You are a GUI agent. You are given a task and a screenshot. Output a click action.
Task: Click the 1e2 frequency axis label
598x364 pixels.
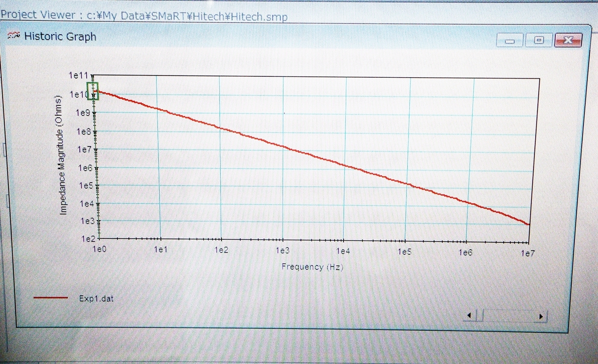tap(221, 250)
